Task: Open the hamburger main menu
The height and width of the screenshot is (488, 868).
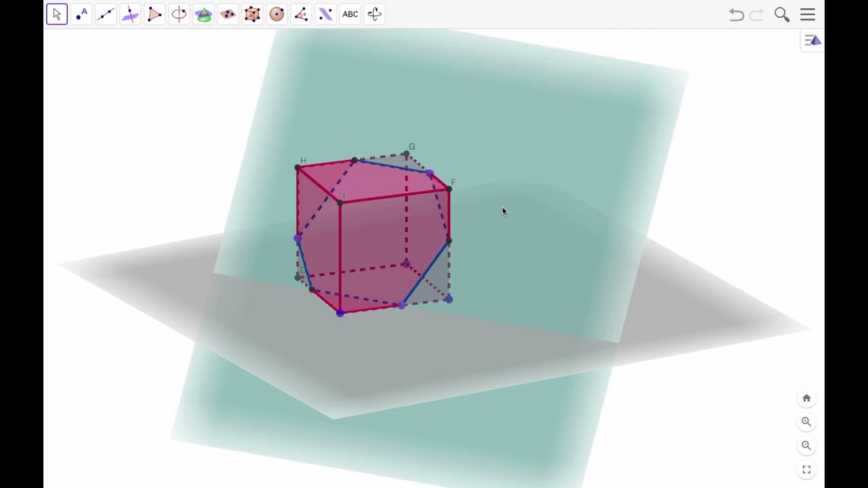Action: 808,14
